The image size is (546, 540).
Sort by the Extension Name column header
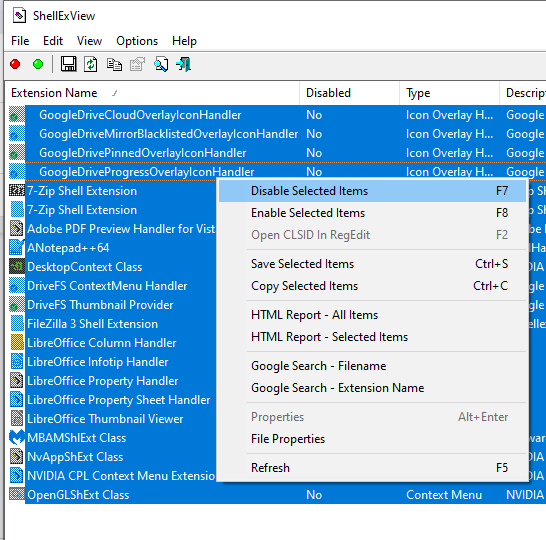(152, 93)
